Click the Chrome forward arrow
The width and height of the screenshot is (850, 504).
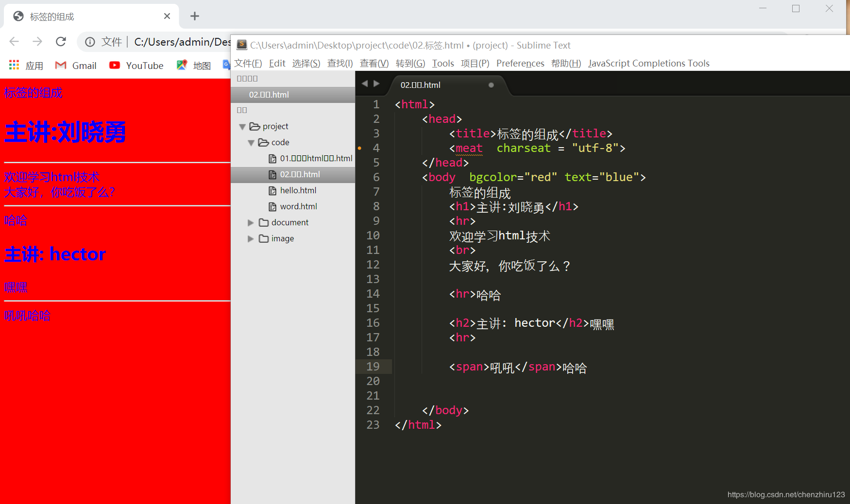click(x=37, y=42)
